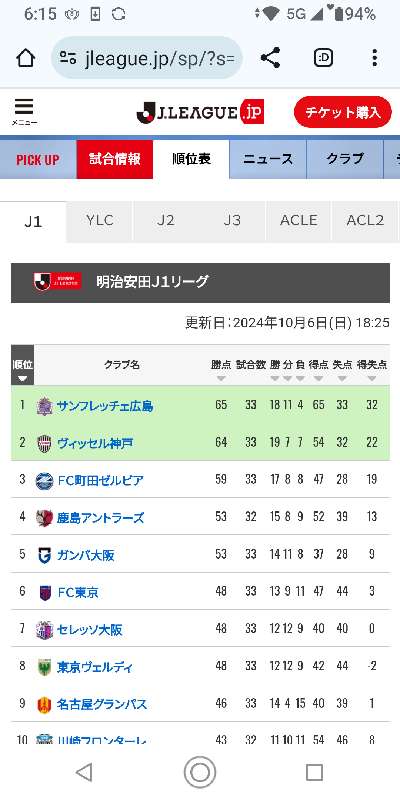
Task: Select the ACLE competition tab
Action: click(298, 220)
